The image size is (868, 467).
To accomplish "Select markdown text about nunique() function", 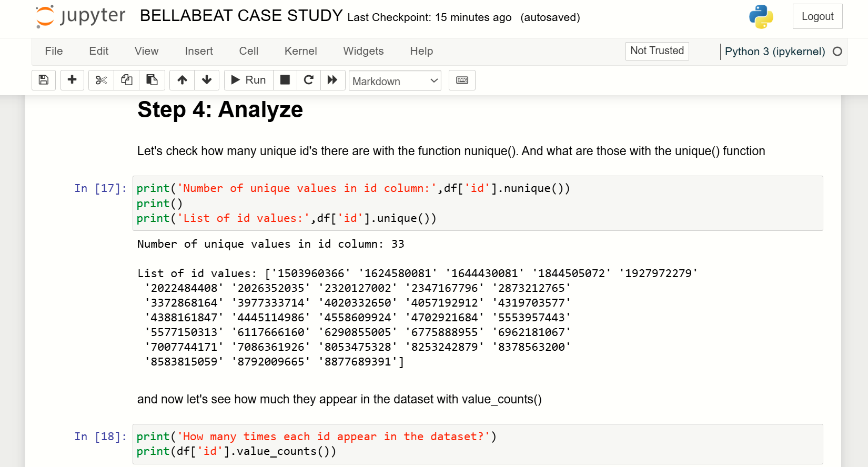I will click(451, 151).
